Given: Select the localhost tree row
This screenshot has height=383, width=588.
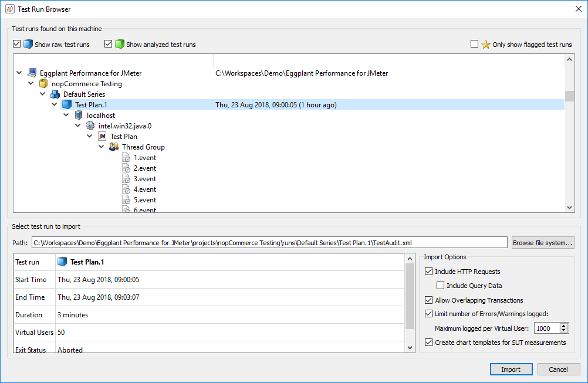Looking at the screenshot, I should click(101, 116).
